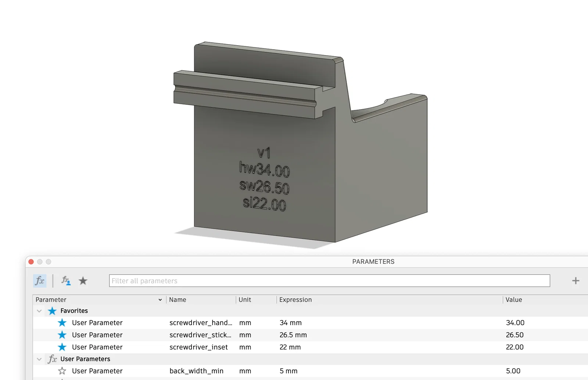
Task: Click the engraved v1 text on model
Action: pos(264,153)
